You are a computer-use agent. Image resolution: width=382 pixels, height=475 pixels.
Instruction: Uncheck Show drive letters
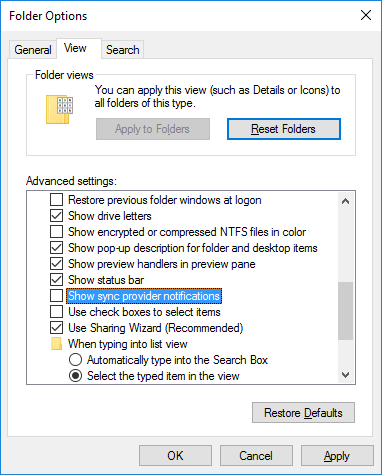pyautogui.click(x=56, y=216)
